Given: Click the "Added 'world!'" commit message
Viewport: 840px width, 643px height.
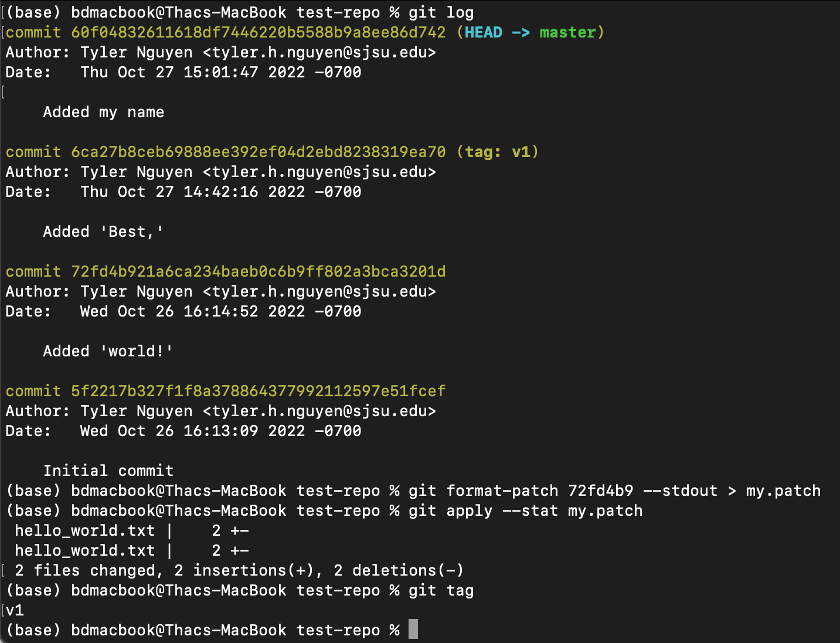Looking at the screenshot, I should pos(108,351).
